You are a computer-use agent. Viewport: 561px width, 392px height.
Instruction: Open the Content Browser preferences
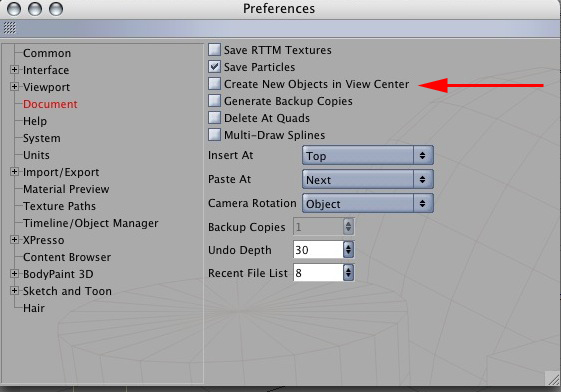coord(67,257)
